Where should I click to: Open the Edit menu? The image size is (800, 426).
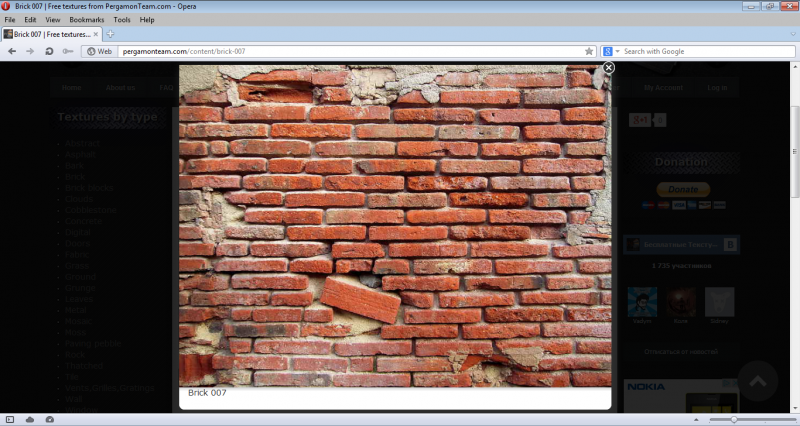click(x=30, y=19)
